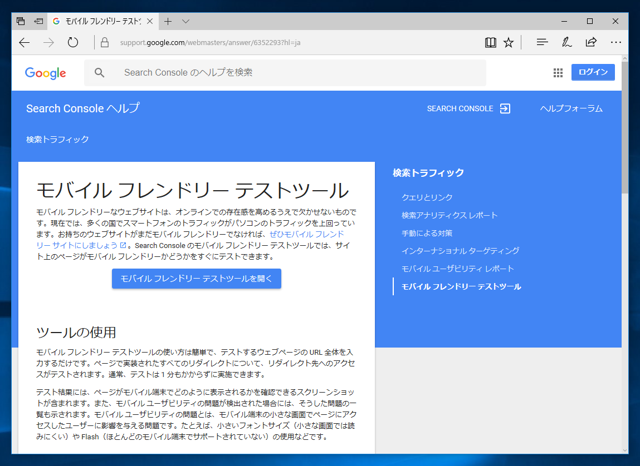Open ヘルプフォーラム link
This screenshot has height=466, width=640.
(x=571, y=109)
